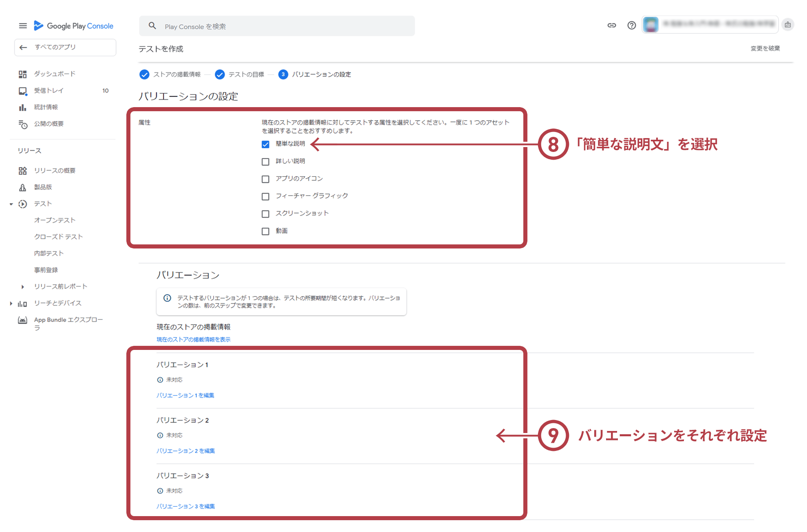Uncheck the 簡単な説明 checkbox
Viewport: 807px width, 532px height.
[x=265, y=144]
